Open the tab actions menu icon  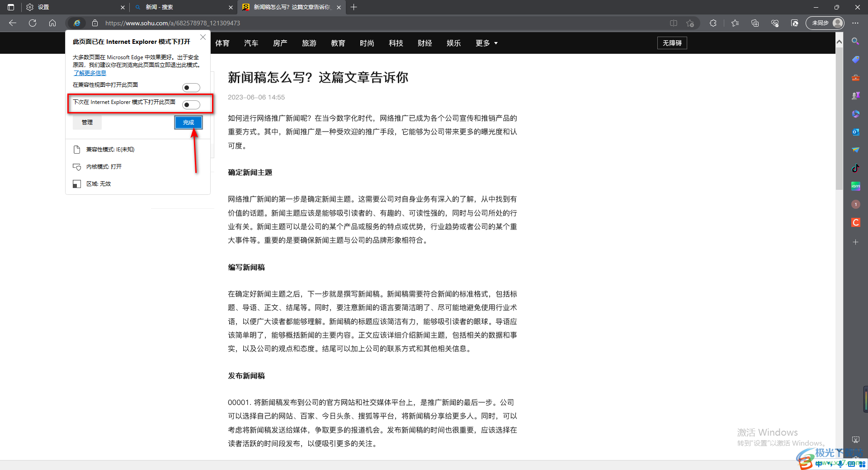11,7
